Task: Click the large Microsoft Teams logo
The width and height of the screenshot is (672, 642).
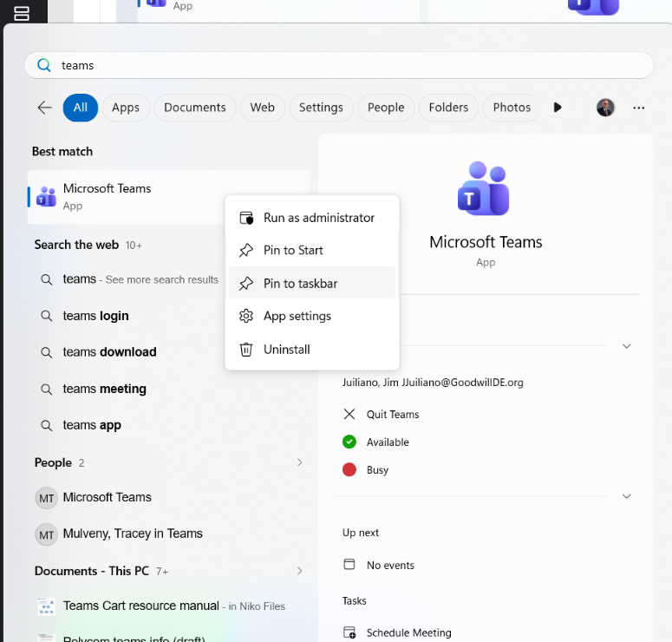Action: 485,187
